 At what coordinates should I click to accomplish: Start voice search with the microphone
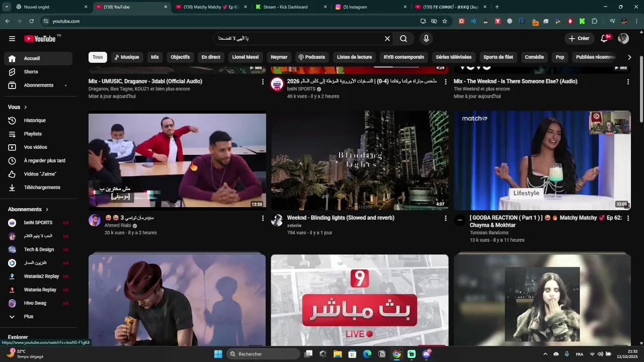pyautogui.click(x=426, y=39)
